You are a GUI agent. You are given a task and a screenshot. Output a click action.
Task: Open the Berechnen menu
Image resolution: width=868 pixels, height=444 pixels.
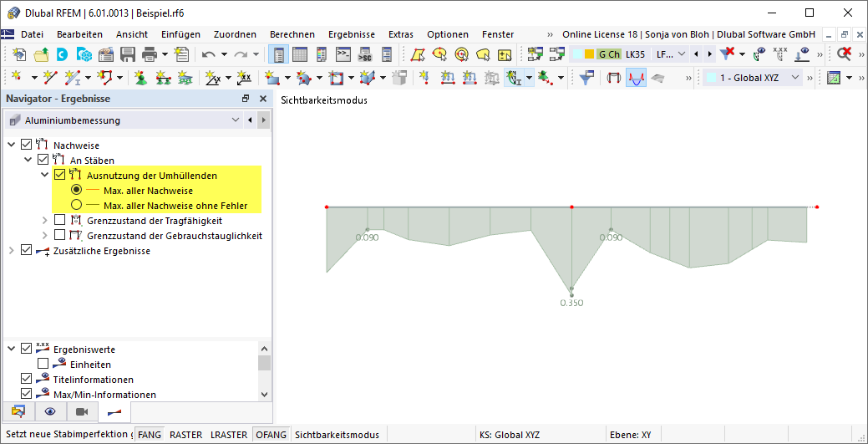click(292, 34)
